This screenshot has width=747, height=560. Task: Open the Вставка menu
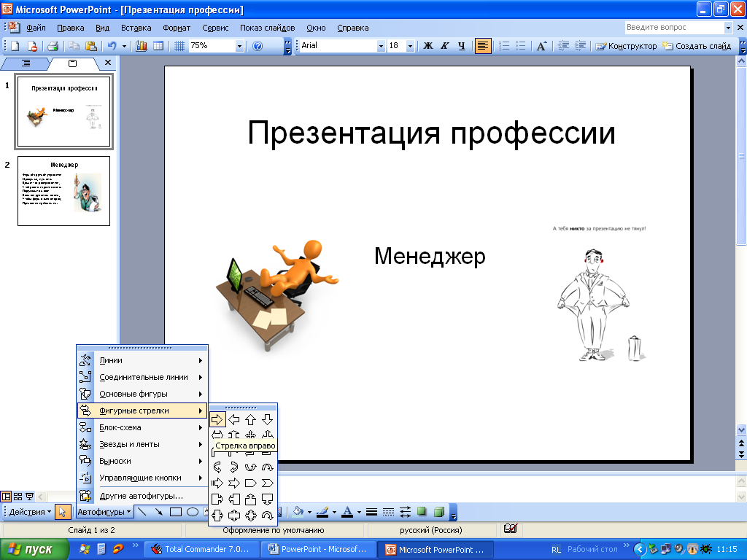click(136, 28)
